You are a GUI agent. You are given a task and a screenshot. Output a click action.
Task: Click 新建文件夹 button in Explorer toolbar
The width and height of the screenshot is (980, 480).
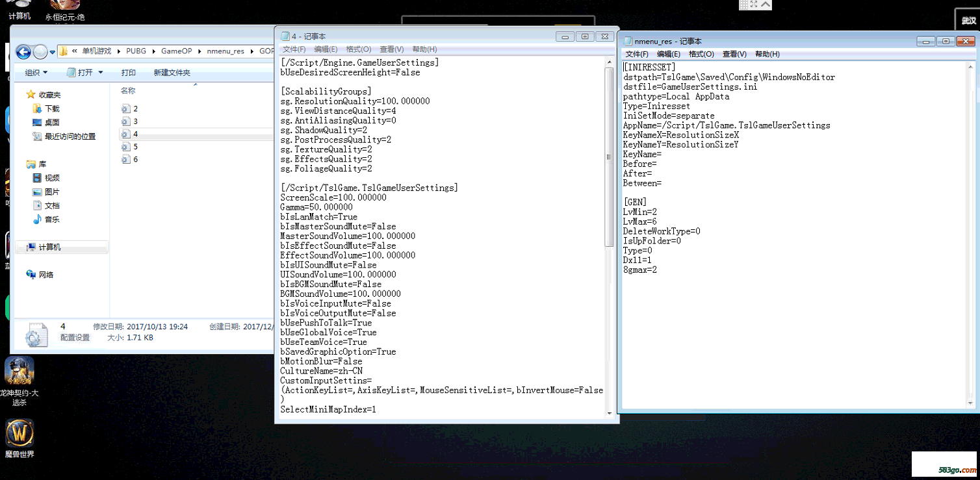pos(172,73)
